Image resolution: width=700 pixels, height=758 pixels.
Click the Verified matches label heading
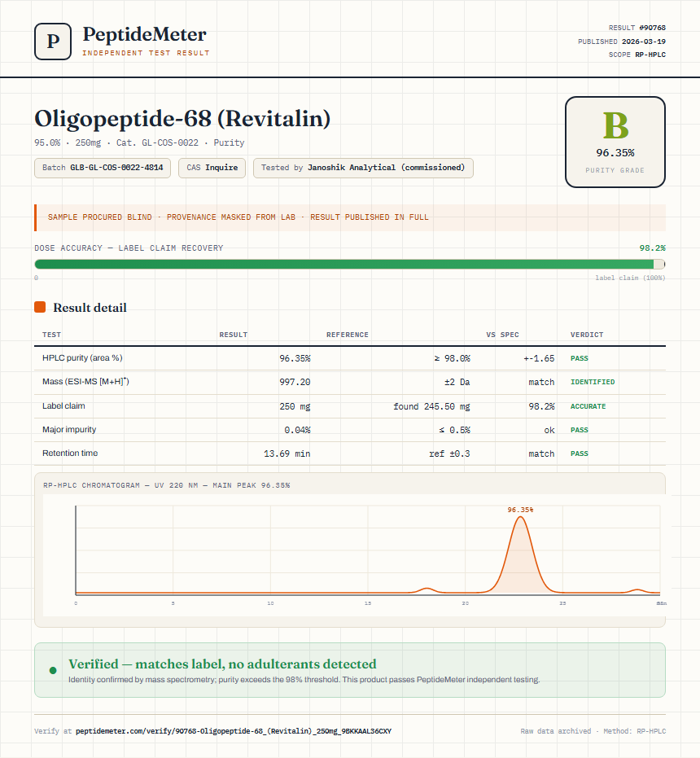click(222, 664)
